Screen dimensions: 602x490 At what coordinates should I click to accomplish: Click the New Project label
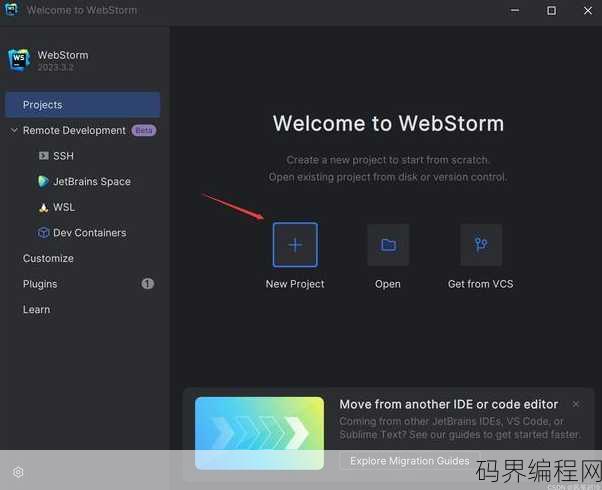click(x=295, y=284)
